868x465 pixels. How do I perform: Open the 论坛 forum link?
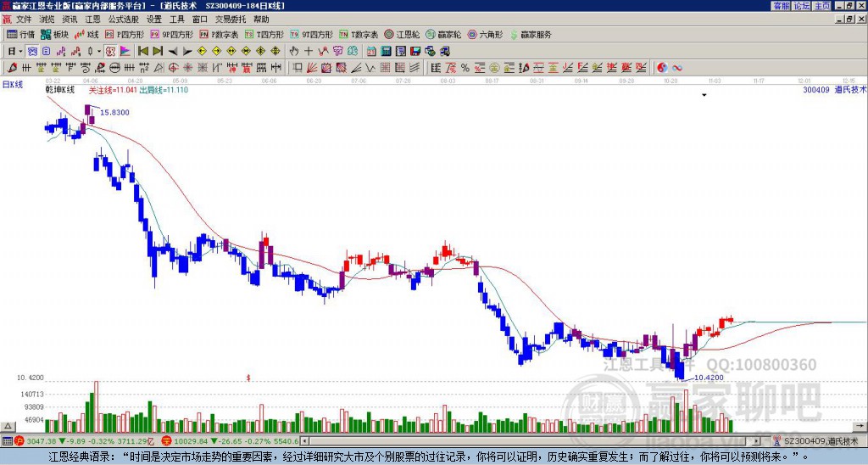[801, 6]
